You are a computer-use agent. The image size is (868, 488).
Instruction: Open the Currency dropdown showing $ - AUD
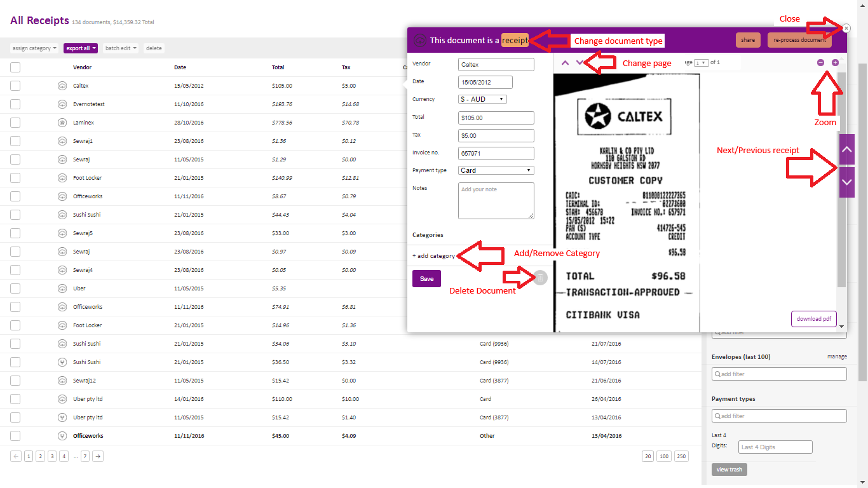click(x=482, y=99)
